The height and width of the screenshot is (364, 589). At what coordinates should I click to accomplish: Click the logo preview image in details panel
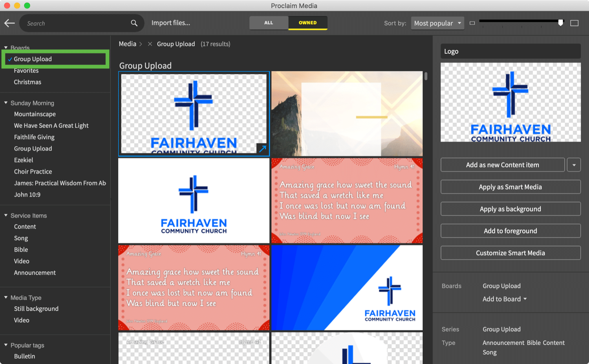[x=510, y=102]
